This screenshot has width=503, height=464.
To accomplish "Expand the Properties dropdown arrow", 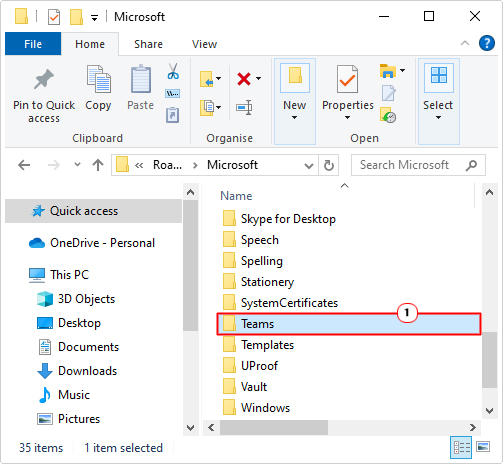I will 347,117.
